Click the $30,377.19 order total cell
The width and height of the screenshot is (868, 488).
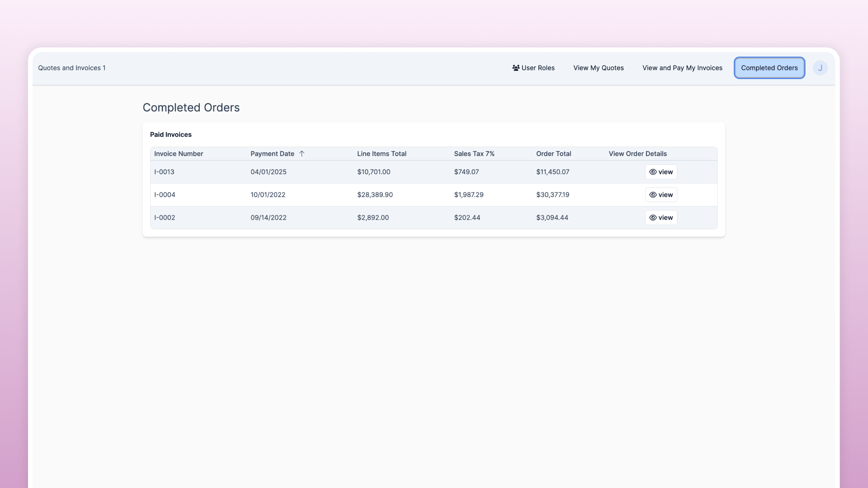pyautogui.click(x=552, y=195)
